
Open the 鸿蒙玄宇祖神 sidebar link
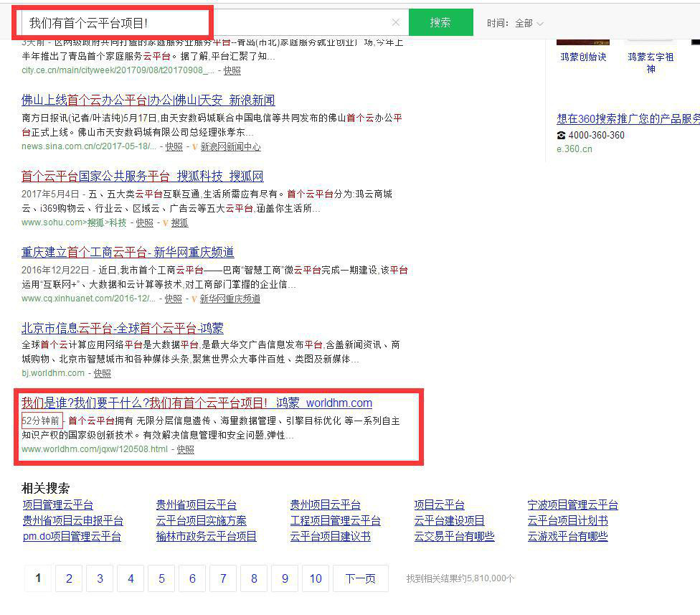pos(651,62)
